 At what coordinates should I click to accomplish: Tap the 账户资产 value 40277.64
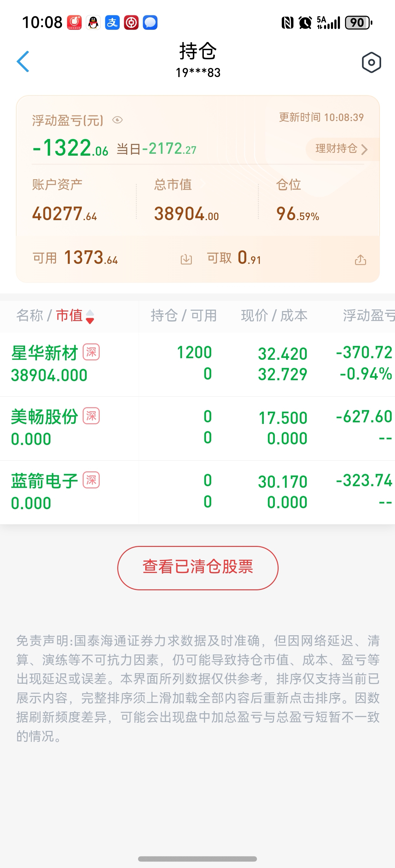point(64,214)
